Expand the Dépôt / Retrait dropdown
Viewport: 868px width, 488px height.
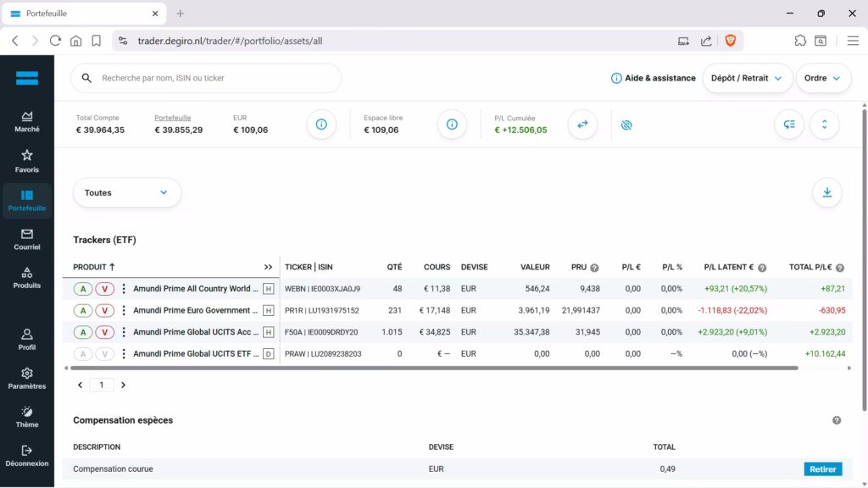coord(748,78)
